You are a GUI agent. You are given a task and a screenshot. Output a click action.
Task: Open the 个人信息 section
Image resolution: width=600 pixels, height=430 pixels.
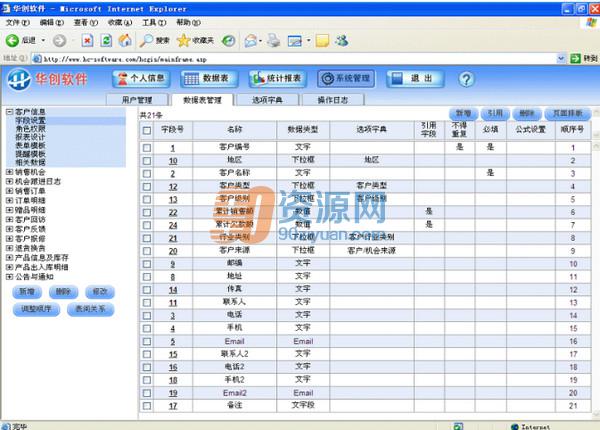coord(141,78)
